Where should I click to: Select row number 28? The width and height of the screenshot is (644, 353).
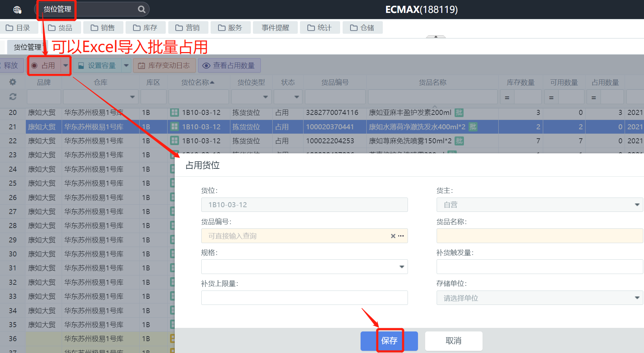pos(13,226)
